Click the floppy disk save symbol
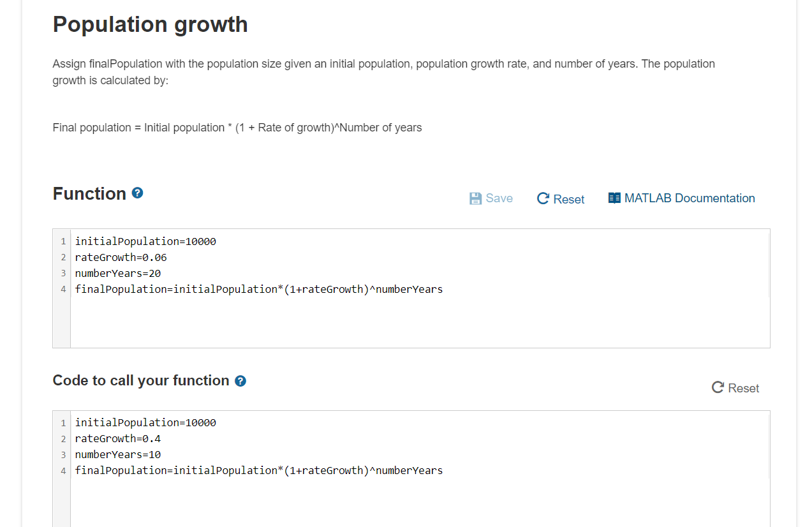The height and width of the screenshot is (527, 812). (x=475, y=198)
